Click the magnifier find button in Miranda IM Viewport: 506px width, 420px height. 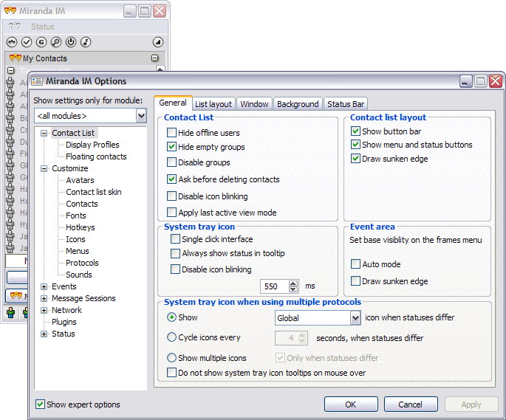(56, 42)
